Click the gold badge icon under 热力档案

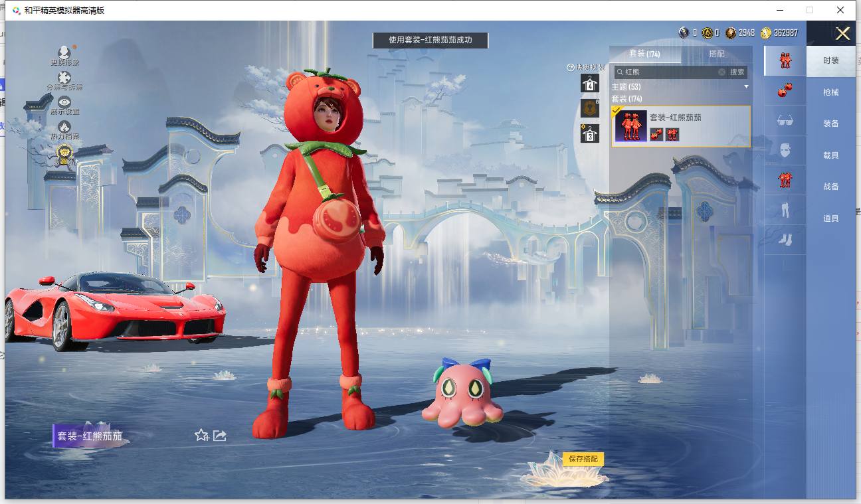click(64, 155)
